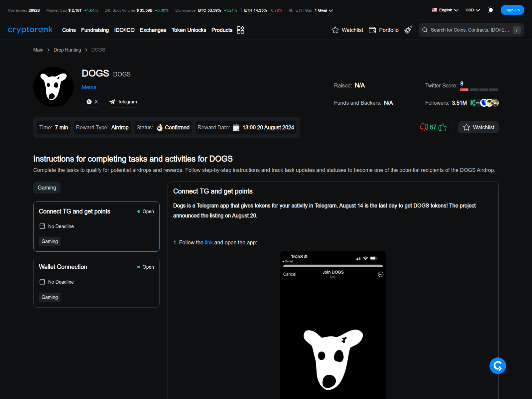Image resolution: width=532 pixels, height=399 pixels.
Task: Click calendar icon in Connect TG card
Action: (42, 226)
